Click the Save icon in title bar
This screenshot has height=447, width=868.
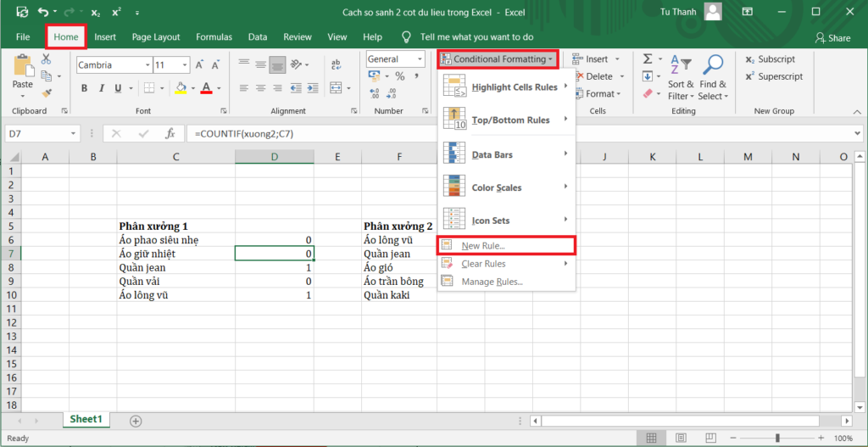22,13
